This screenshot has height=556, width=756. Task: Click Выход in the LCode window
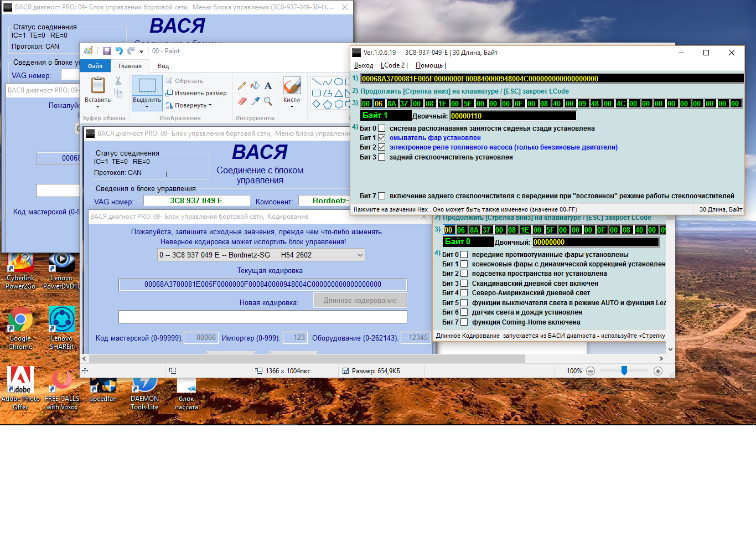[x=364, y=65]
